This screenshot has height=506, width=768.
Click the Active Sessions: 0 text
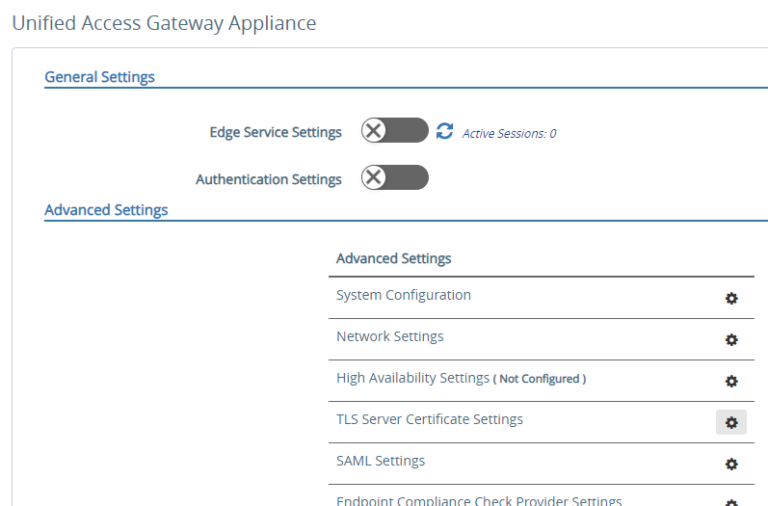(509, 133)
